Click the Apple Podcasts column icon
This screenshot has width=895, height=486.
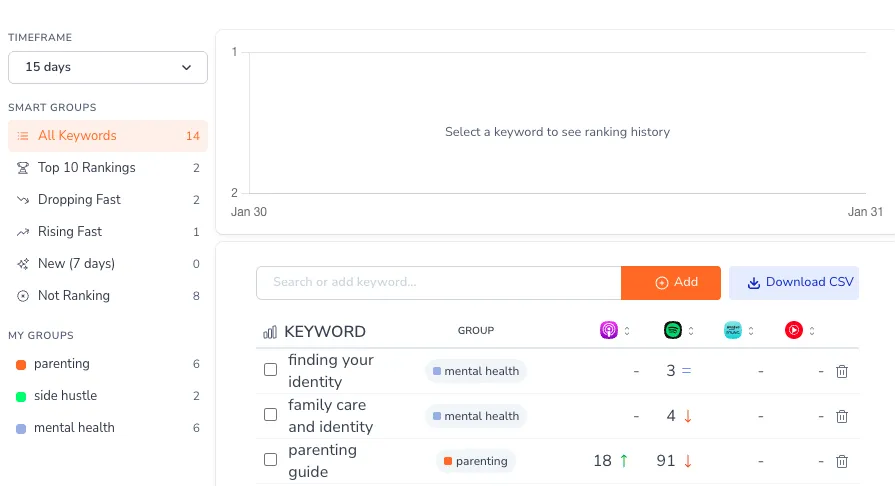pyautogui.click(x=608, y=330)
